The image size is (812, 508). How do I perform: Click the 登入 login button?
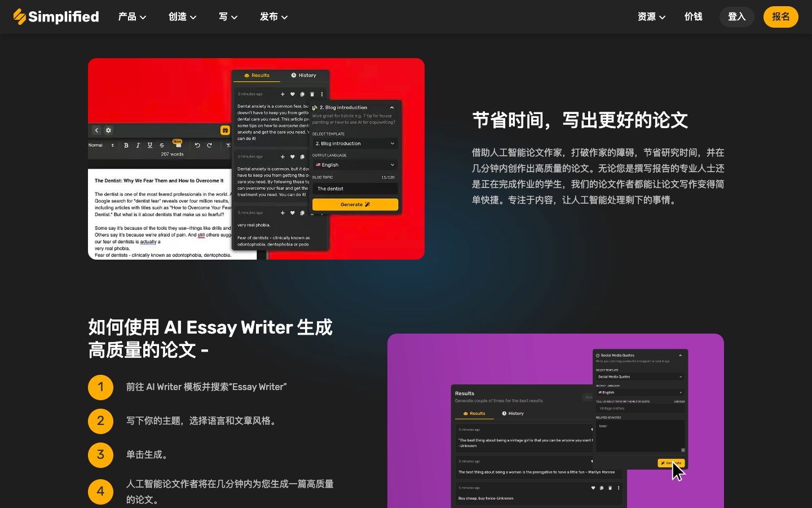click(737, 17)
